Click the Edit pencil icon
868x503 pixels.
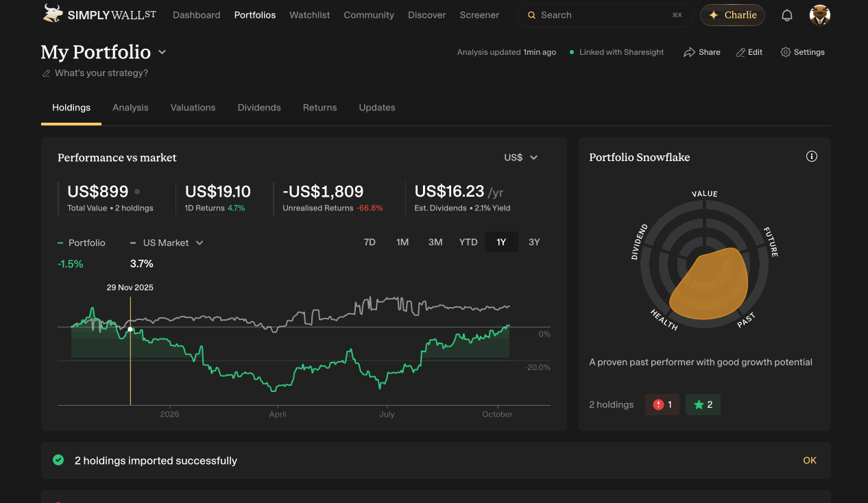[740, 52]
